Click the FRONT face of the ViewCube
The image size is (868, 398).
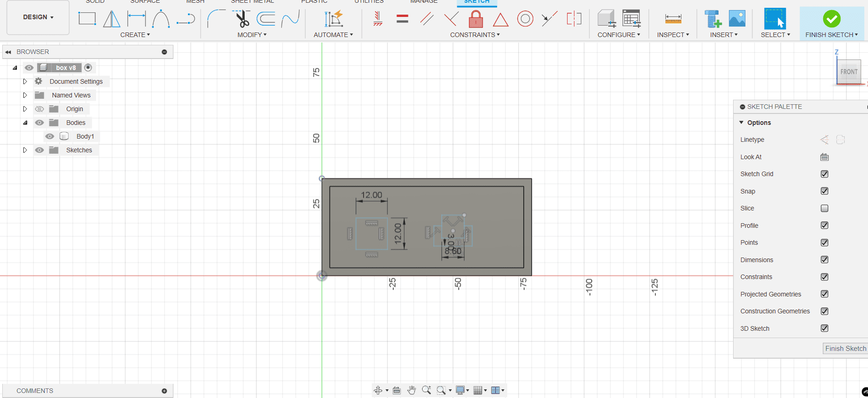[x=849, y=72]
